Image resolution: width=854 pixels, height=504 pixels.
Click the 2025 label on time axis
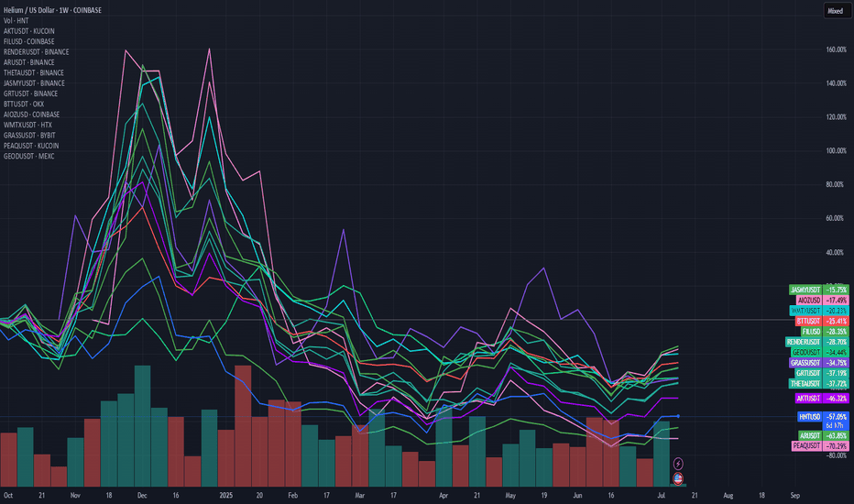(226, 496)
